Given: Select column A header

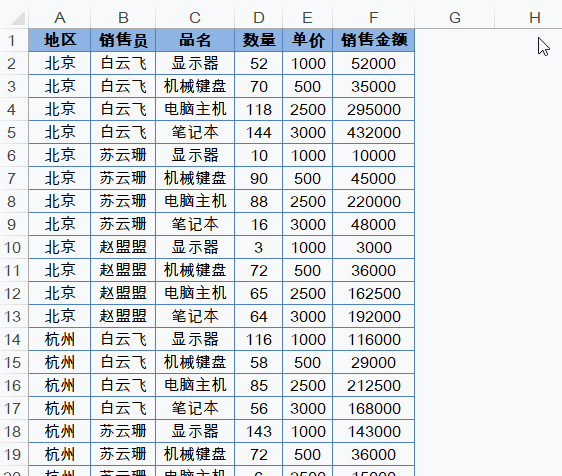Looking at the screenshot, I should click(x=60, y=18).
